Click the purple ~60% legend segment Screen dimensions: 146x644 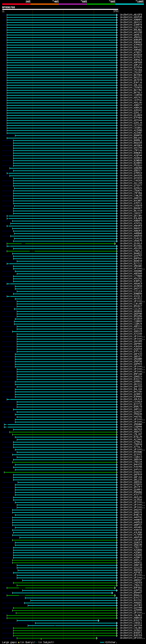tap(73, 4)
